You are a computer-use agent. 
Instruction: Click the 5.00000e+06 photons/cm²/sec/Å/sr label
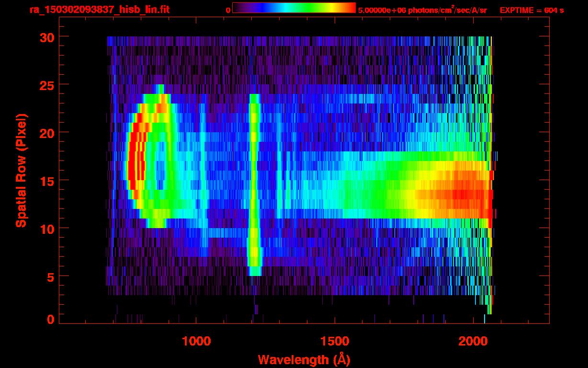tap(422, 10)
